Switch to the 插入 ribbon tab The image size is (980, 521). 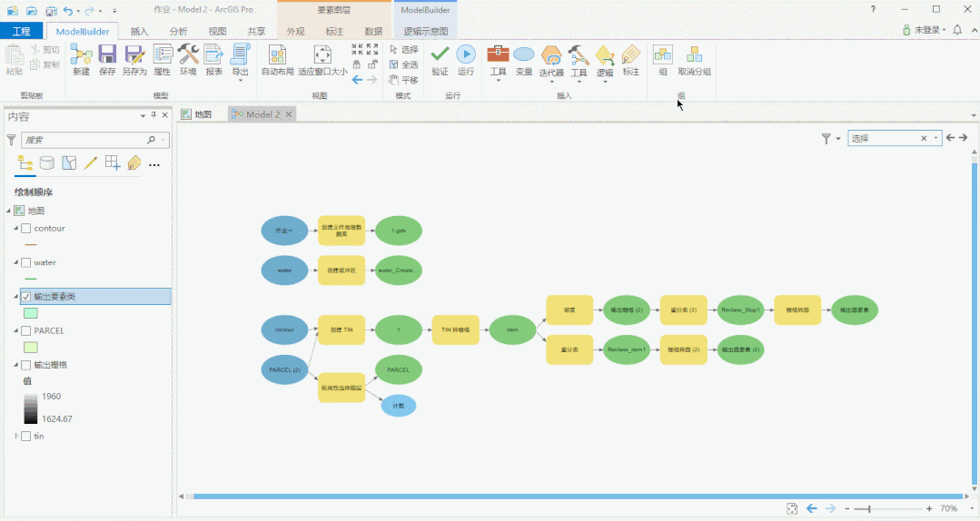(x=139, y=31)
